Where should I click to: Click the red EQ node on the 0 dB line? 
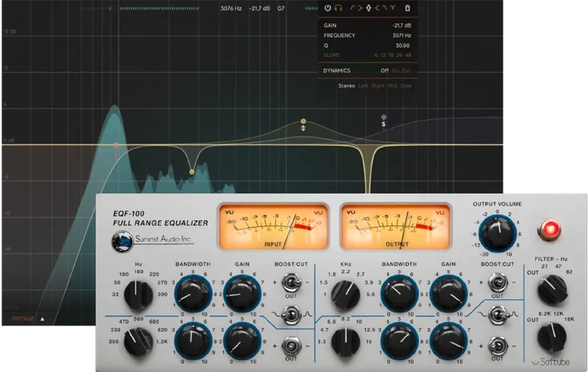pyautogui.click(x=116, y=145)
